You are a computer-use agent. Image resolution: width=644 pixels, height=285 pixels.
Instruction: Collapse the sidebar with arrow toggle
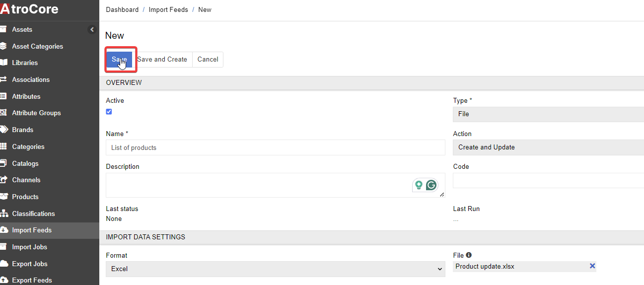coord(92,30)
